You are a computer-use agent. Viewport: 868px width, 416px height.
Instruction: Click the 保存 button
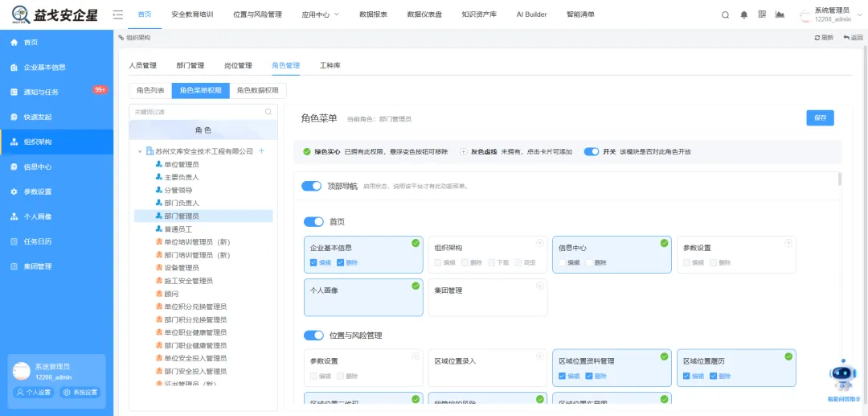820,118
